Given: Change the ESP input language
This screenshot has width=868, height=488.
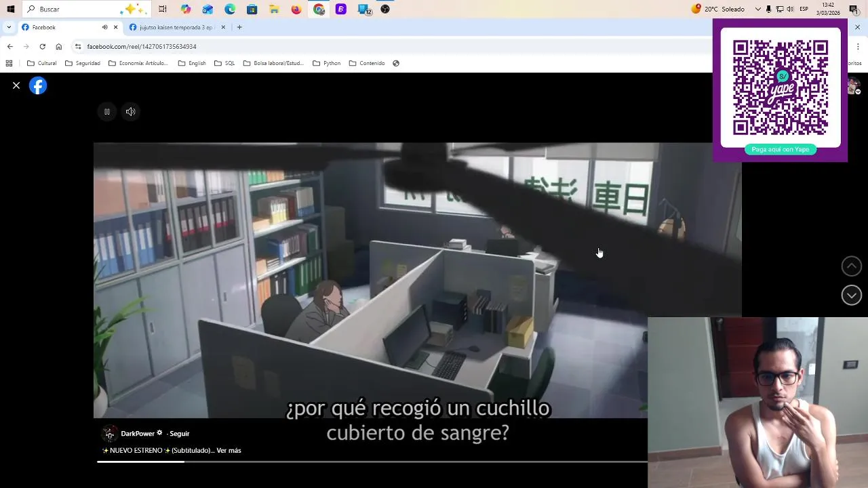Looking at the screenshot, I should click(804, 9).
